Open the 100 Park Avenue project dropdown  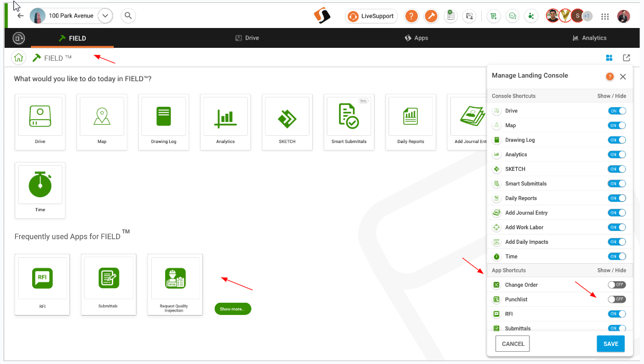click(105, 16)
